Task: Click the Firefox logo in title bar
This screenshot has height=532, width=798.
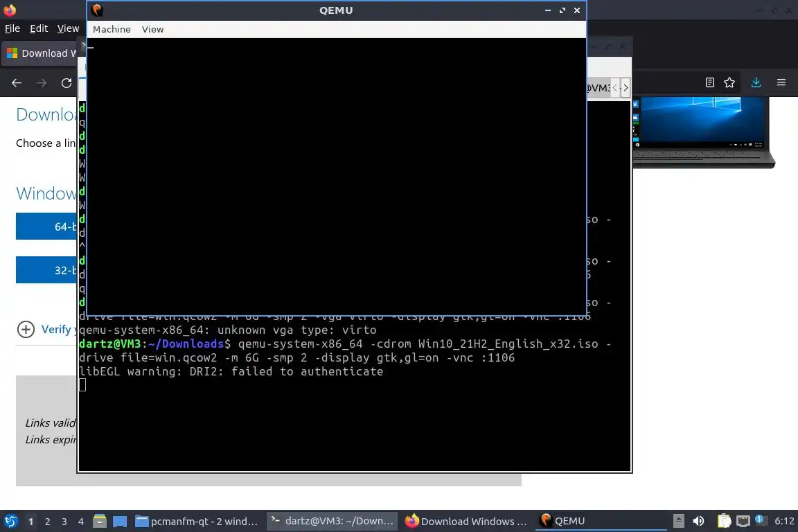Action: [10, 10]
